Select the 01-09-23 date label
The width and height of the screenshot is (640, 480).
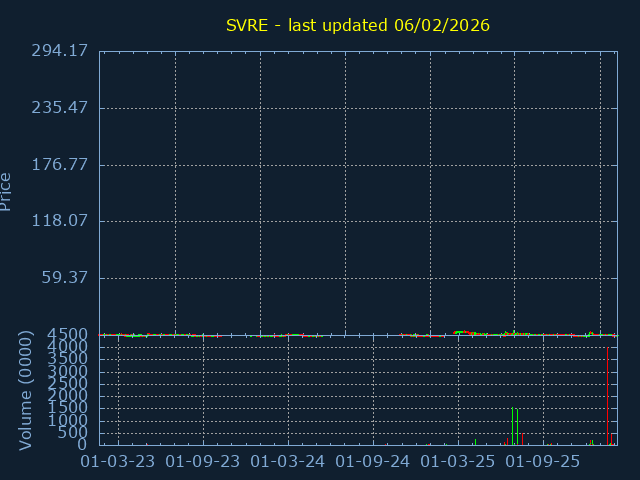click(x=203, y=462)
